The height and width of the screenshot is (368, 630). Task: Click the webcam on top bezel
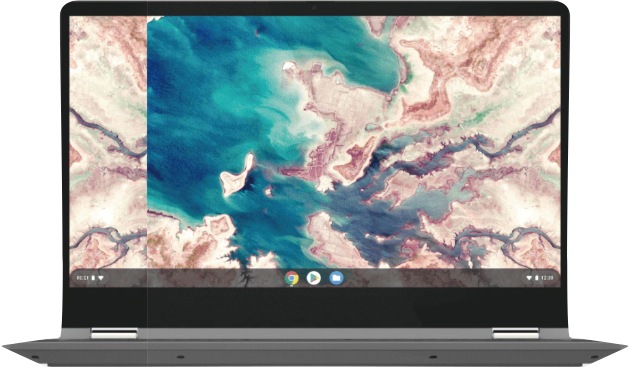315,8
